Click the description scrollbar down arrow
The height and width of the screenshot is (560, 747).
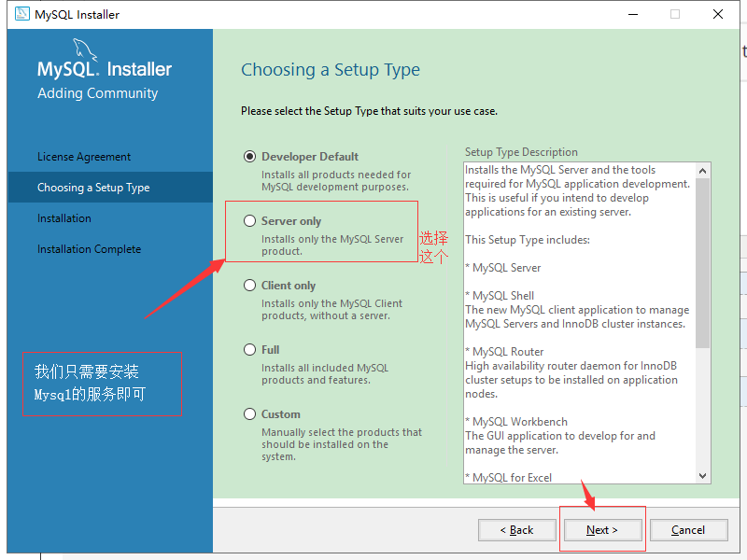click(703, 476)
